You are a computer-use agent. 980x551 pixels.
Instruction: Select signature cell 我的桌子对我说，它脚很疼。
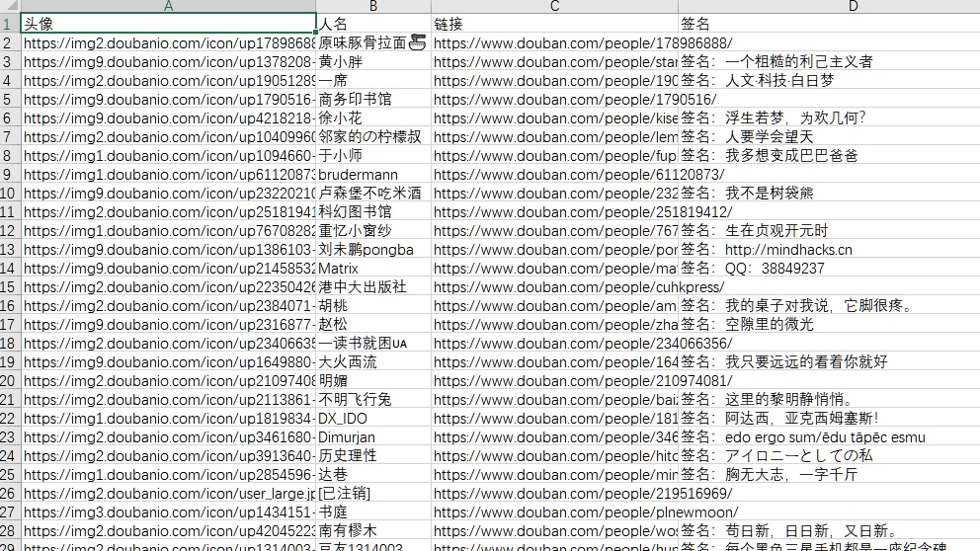829,305
